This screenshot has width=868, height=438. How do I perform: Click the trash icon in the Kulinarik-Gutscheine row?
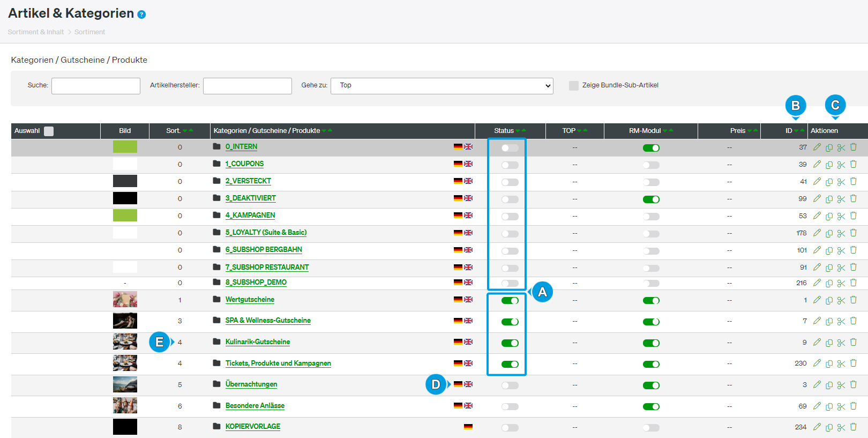coord(854,342)
